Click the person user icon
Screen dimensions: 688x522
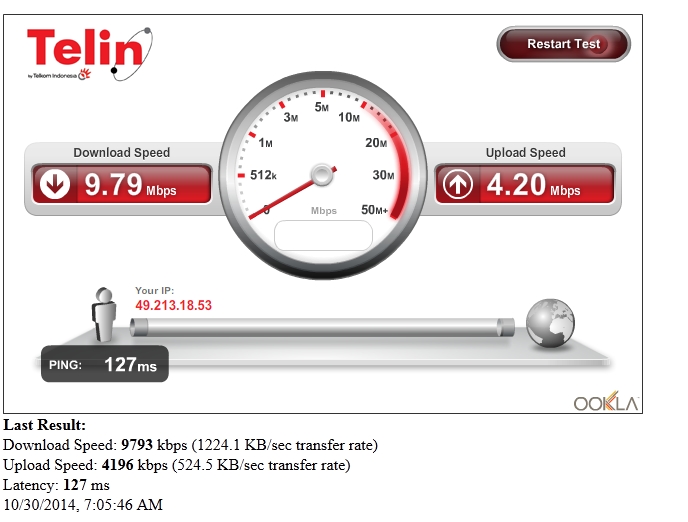click(104, 315)
